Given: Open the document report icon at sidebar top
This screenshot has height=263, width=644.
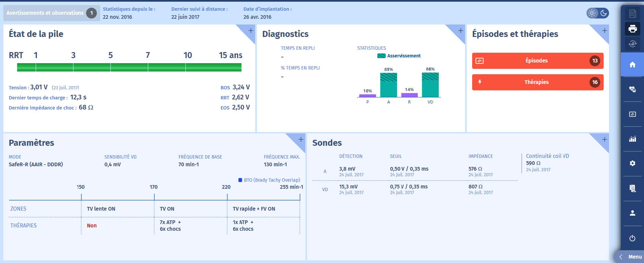Looking at the screenshot, I should (x=632, y=13).
